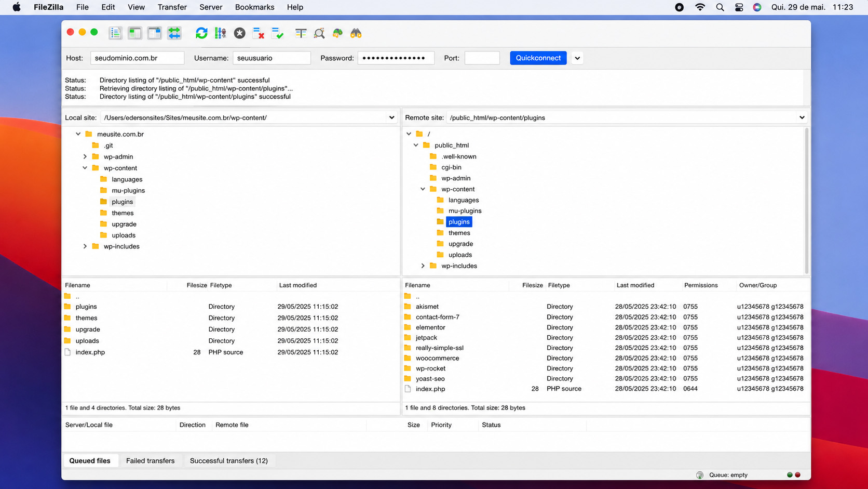Viewport: 868px width, 489px height.
Task: Expand the local wp-admin folder node
Action: pos(85,156)
